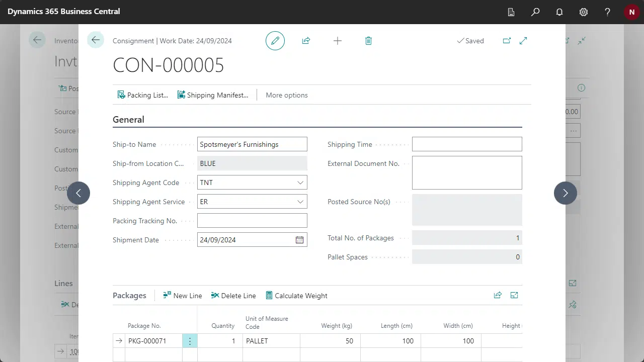
Task: Click Delete Line in Packages
Action: [x=233, y=296]
